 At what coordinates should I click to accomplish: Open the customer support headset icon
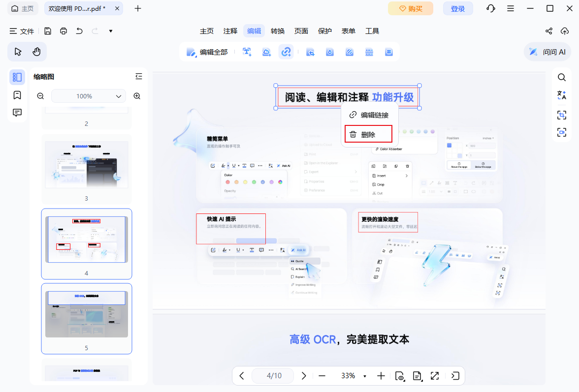pos(491,8)
